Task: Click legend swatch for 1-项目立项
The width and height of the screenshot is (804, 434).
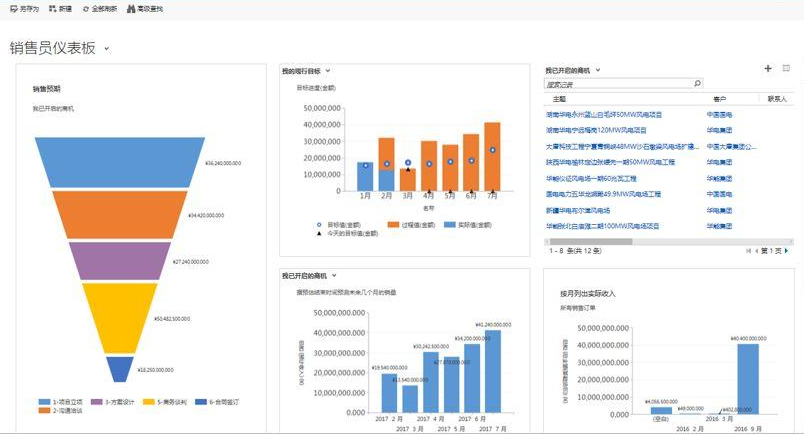Action: tap(45, 402)
